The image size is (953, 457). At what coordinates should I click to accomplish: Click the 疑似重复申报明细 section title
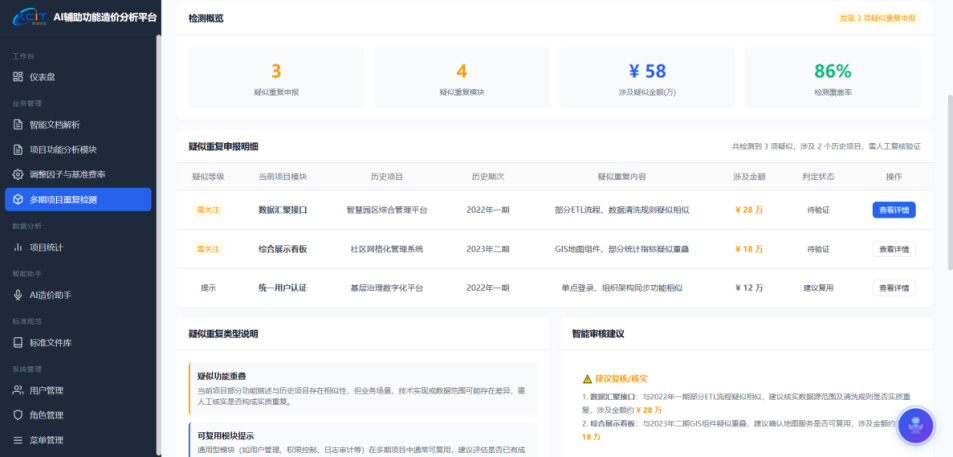(224, 146)
